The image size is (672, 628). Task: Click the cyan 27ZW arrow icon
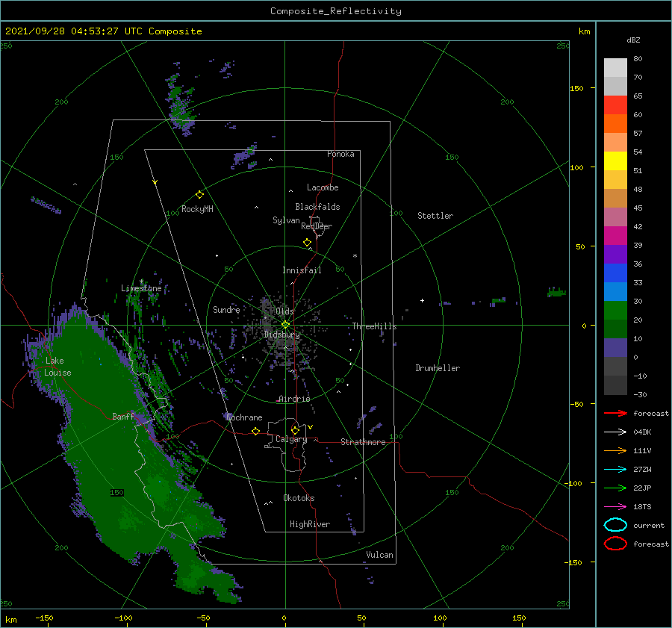[x=615, y=470]
